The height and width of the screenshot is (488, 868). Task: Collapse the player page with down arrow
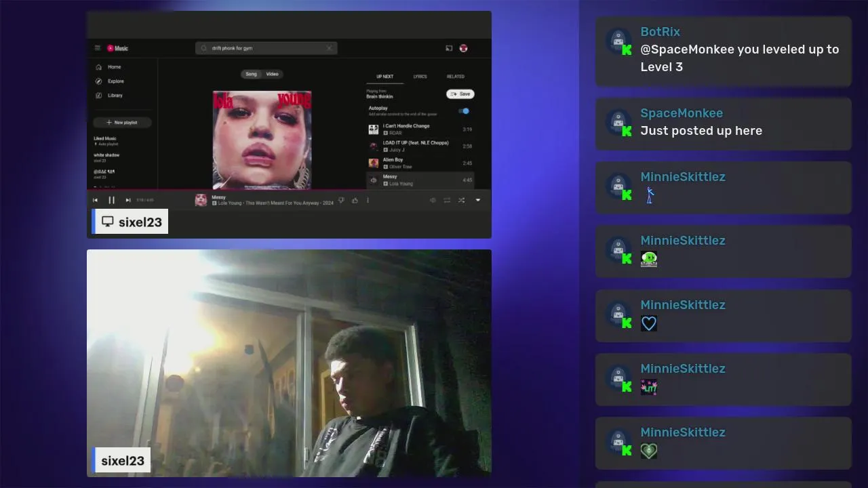pyautogui.click(x=477, y=201)
